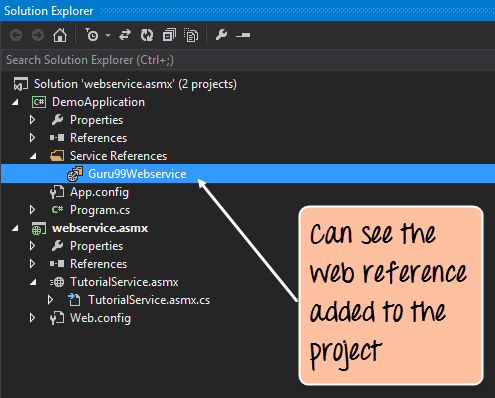Click the Service References folder icon
The width and height of the screenshot is (495, 398).
click(x=57, y=156)
